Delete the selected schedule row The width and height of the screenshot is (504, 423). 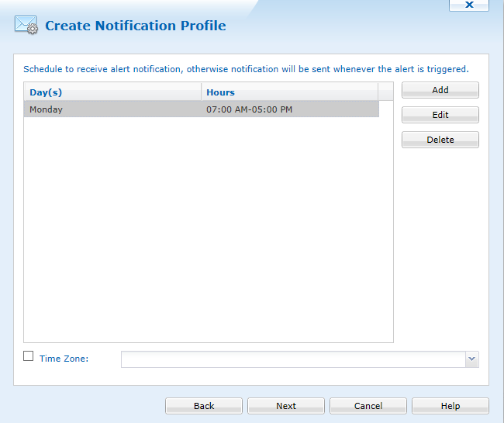click(x=440, y=140)
